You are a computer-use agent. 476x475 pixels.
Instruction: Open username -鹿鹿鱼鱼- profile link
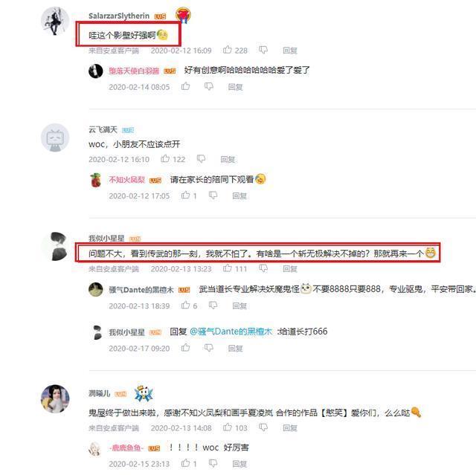[126, 447]
